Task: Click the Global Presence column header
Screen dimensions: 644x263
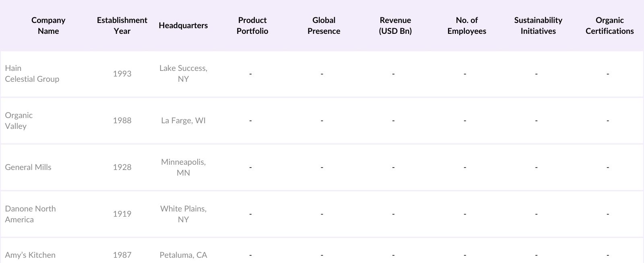Action: tap(324, 25)
